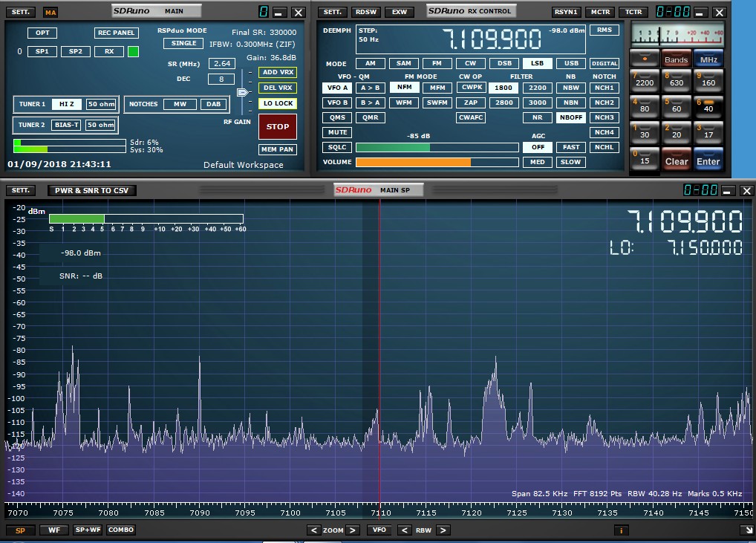Select Tuner 1 50 ohm input

click(x=101, y=104)
